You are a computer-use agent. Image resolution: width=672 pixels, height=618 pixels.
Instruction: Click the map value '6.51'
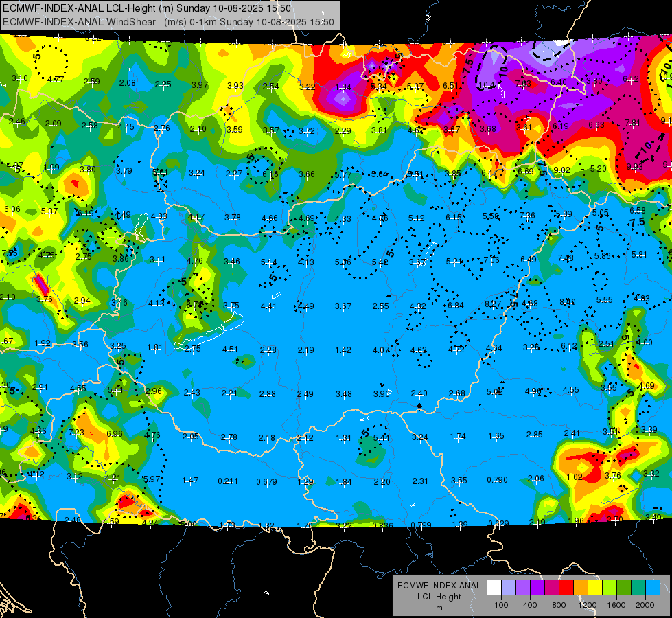click(x=450, y=86)
